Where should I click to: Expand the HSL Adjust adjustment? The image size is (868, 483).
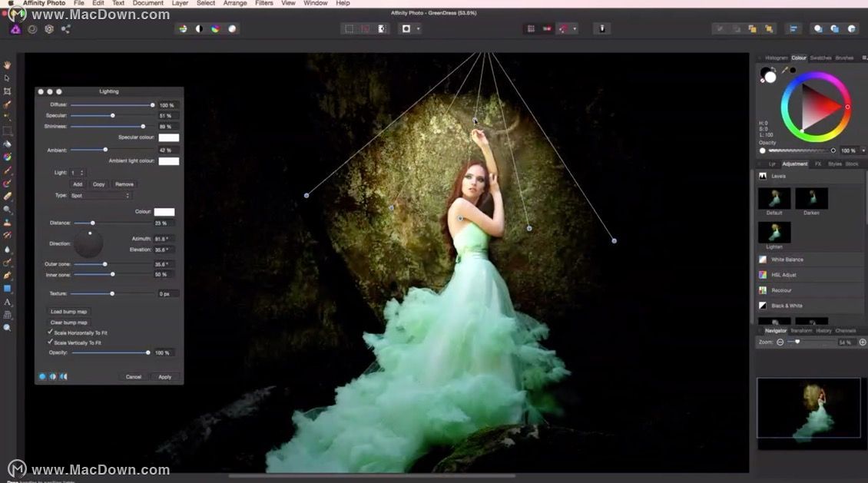click(x=810, y=275)
